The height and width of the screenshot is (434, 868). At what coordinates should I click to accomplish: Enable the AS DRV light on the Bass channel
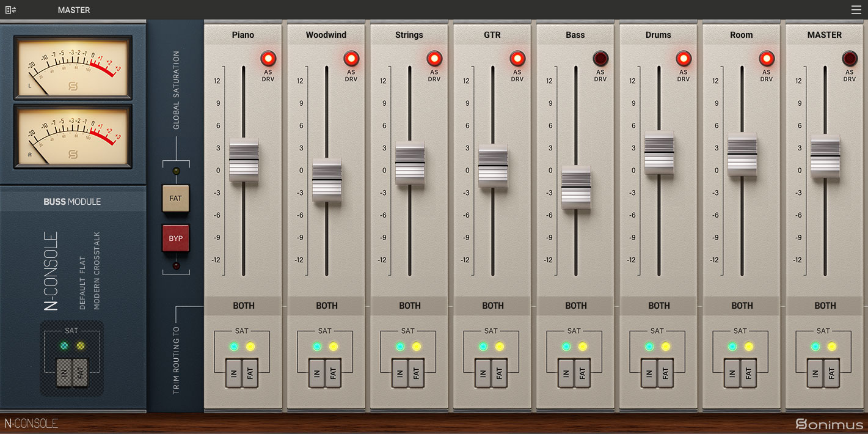[600, 59]
